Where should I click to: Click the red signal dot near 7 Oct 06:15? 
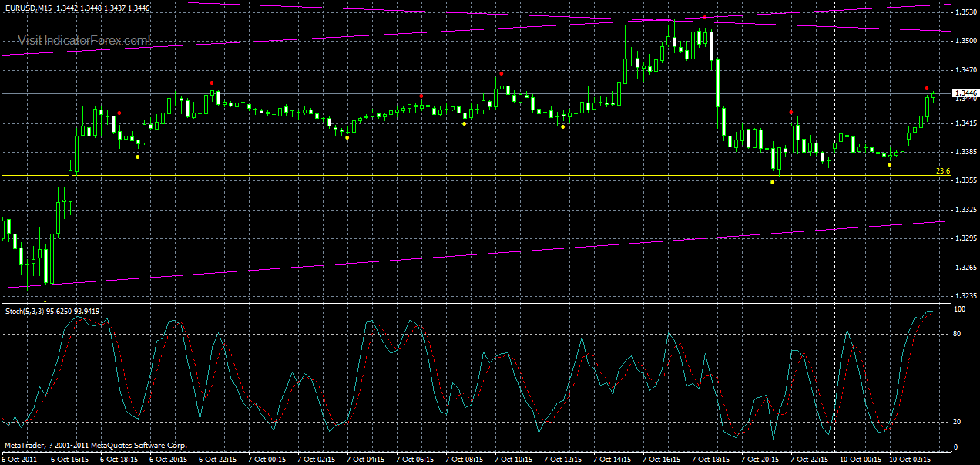pyautogui.click(x=420, y=96)
